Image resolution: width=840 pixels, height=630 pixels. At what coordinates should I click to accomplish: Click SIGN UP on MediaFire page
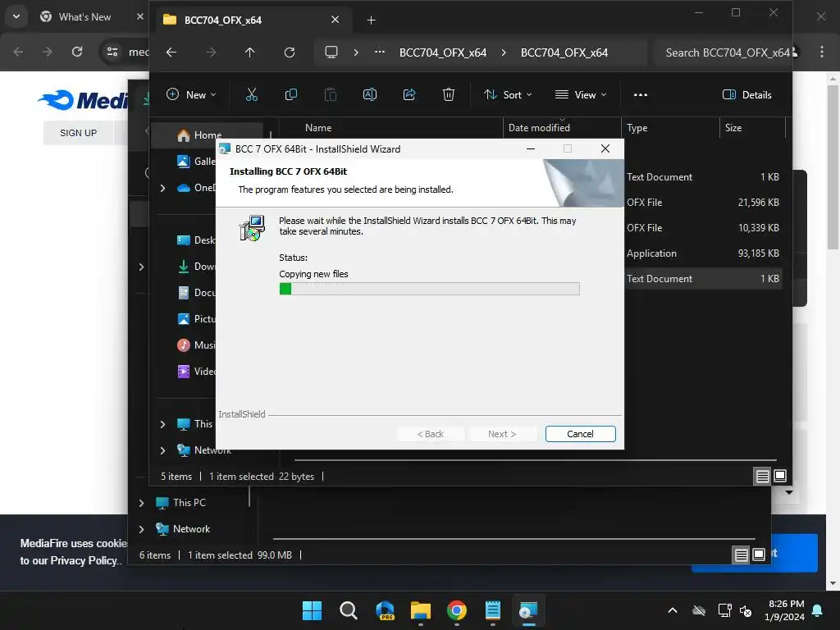78,133
